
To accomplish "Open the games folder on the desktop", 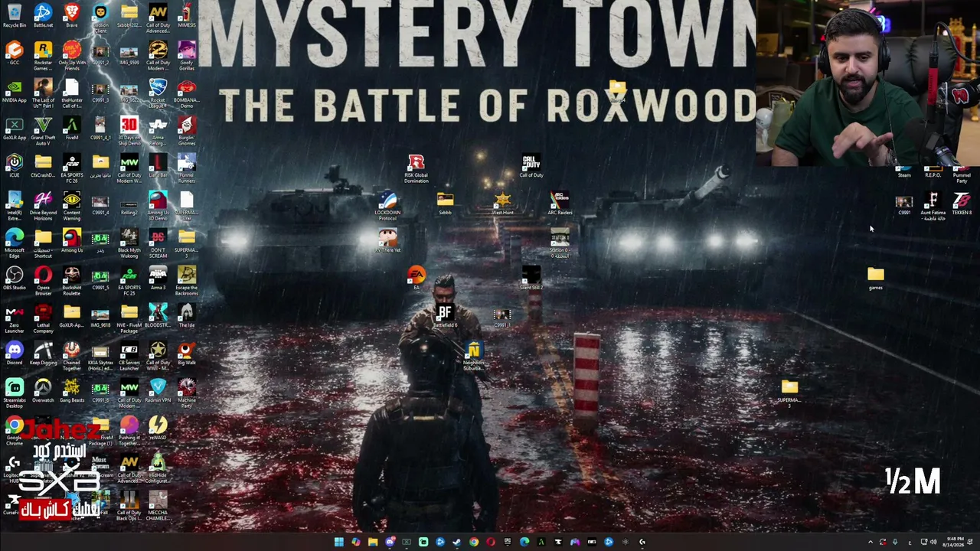I will [876, 279].
